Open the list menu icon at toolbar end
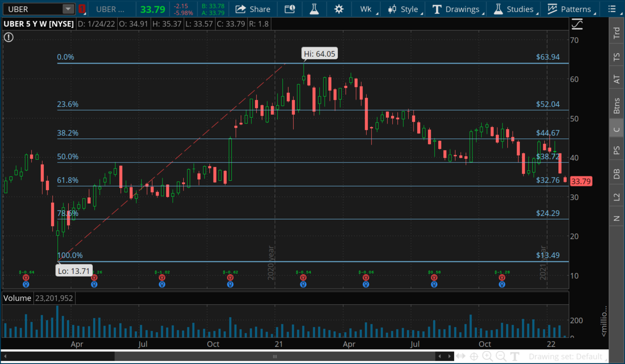This screenshot has height=364, width=625. coord(611,9)
